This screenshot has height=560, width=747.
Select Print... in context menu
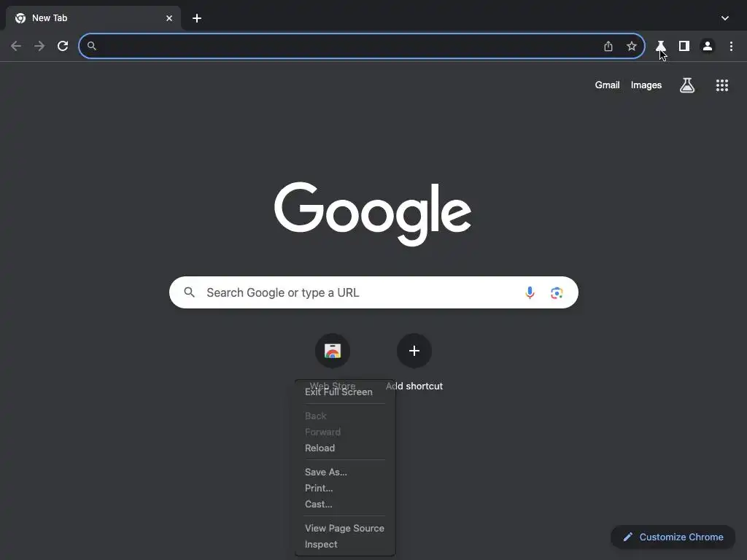319,488
